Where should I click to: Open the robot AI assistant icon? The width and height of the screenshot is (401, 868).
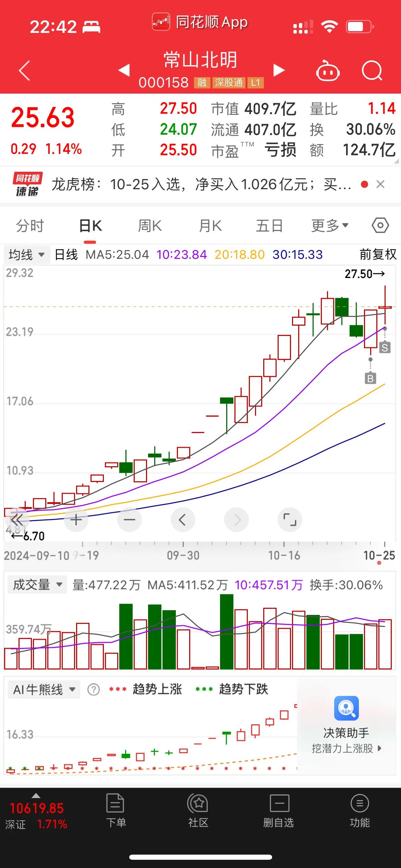point(328,71)
